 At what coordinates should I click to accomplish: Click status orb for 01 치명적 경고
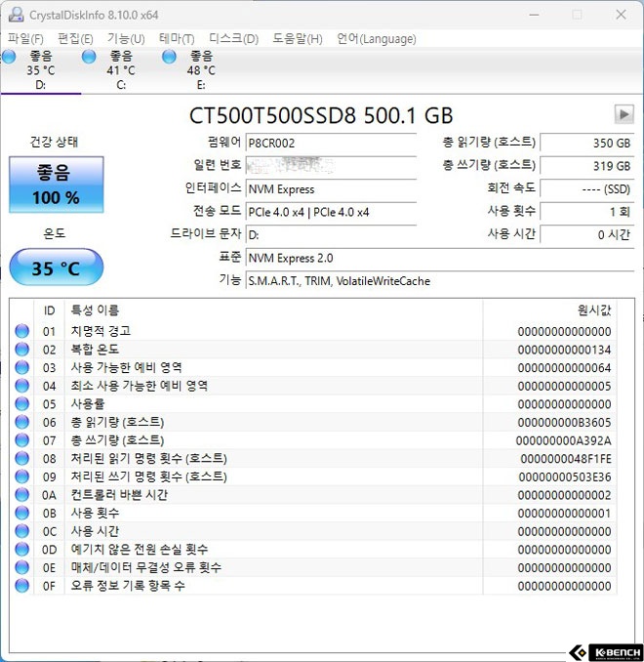coord(21,331)
